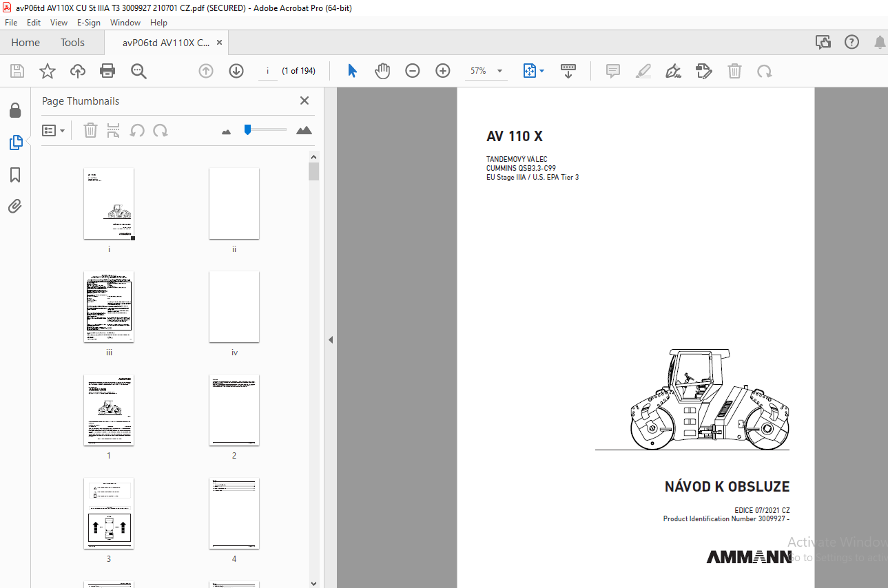Delete pages icon in thumbnails panel
The image size is (888, 588).
pyautogui.click(x=90, y=130)
